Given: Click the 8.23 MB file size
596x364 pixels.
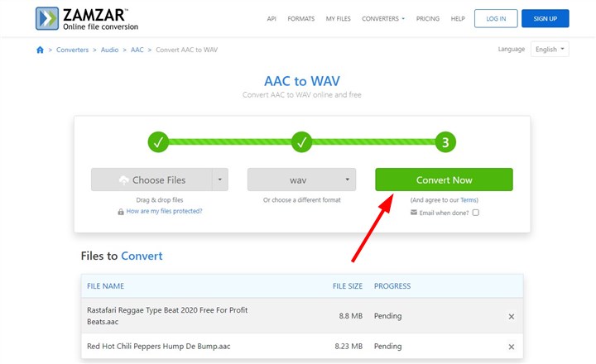Looking at the screenshot, I should [348, 346].
